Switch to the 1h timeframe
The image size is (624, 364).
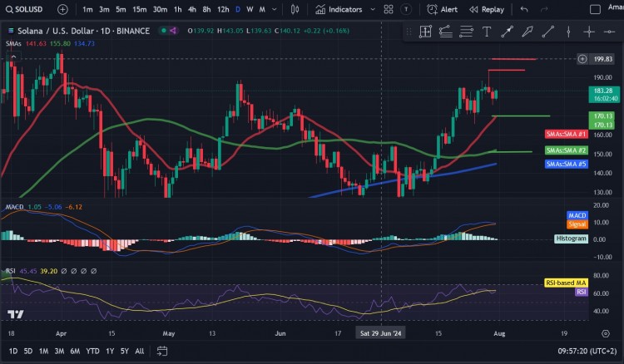click(x=178, y=9)
